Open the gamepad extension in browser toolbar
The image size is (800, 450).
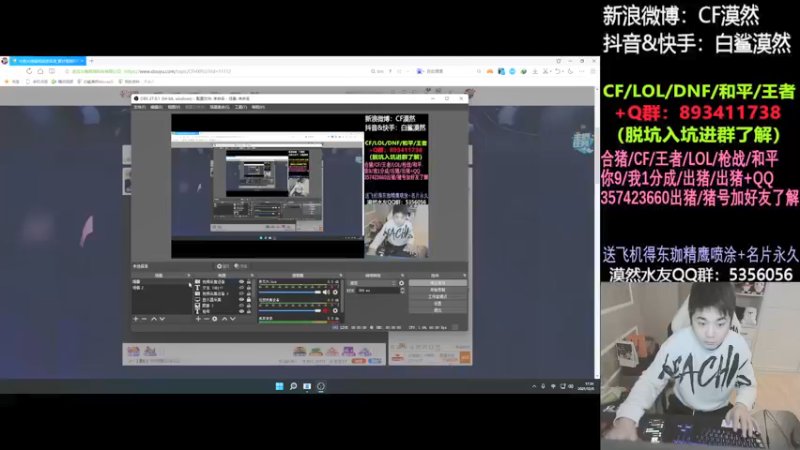489,71
